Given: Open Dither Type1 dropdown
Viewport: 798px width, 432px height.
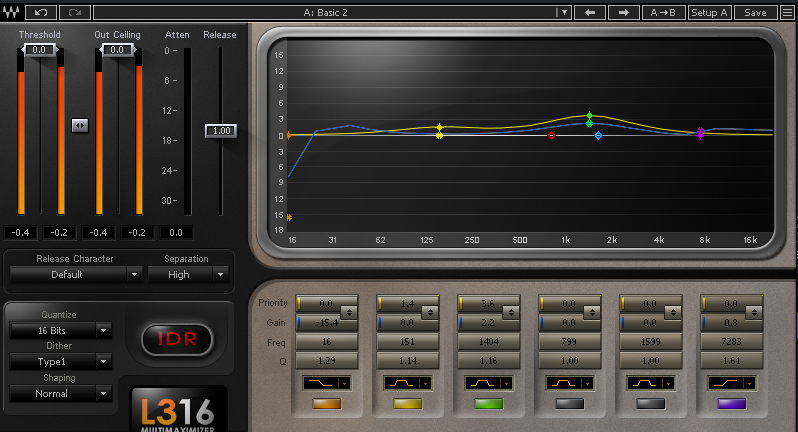Looking at the screenshot, I should 60,362.
